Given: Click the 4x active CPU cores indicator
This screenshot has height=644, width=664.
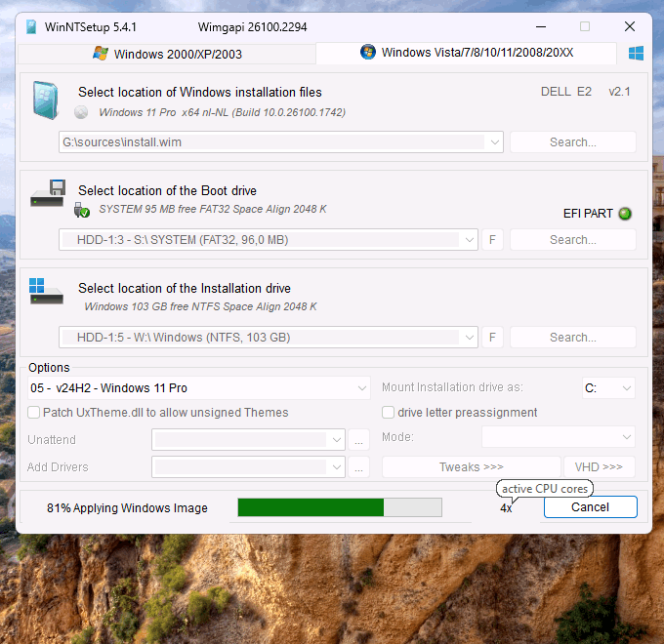Looking at the screenshot, I should pyautogui.click(x=506, y=508).
